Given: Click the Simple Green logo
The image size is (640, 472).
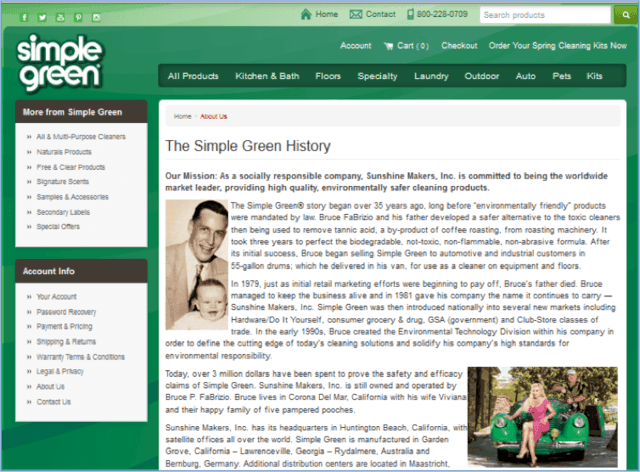Looking at the screenshot, I should click(60, 62).
